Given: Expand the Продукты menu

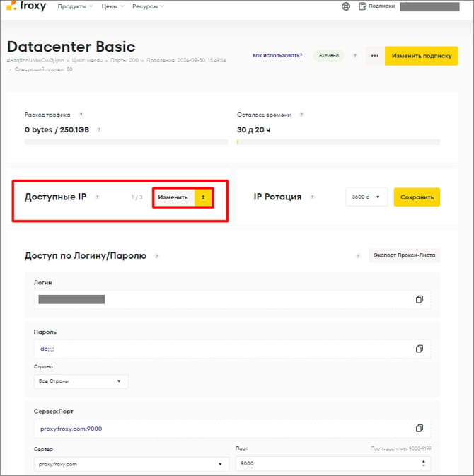Looking at the screenshot, I should (x=75, y=6).
